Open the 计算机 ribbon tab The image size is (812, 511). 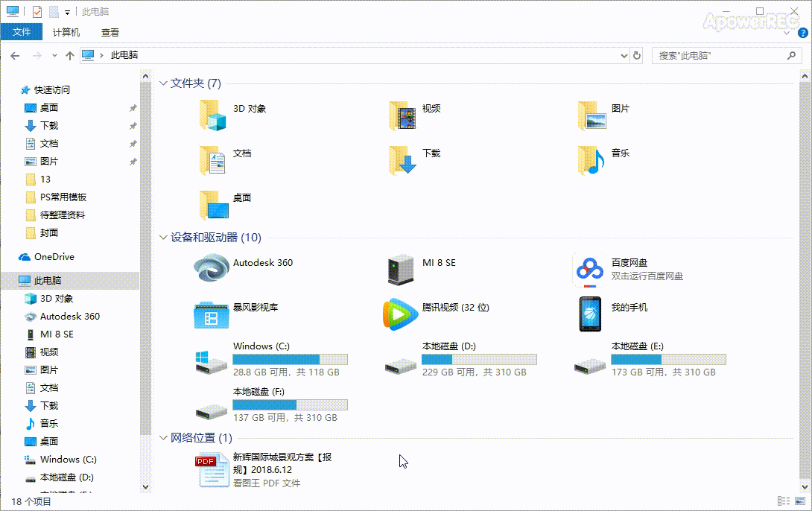pos(66,32)
